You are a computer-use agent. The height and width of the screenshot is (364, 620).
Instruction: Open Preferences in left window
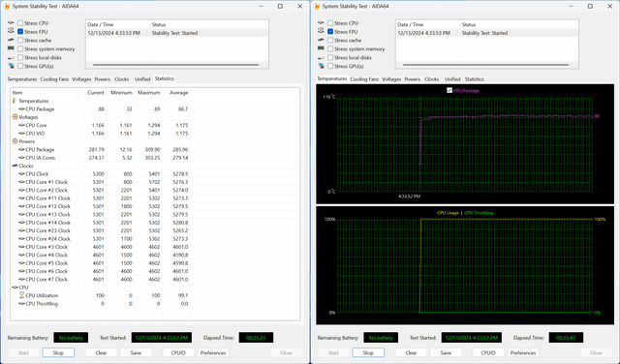click(213, 353)
